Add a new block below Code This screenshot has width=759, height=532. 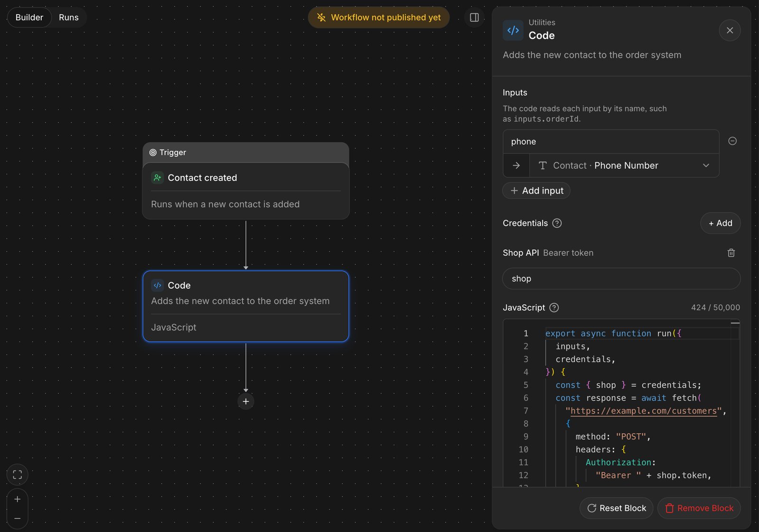[x=246, y=402]
